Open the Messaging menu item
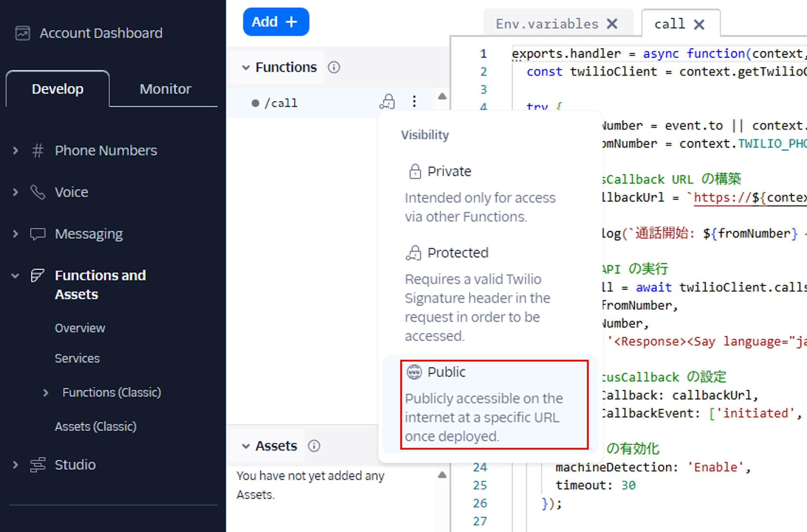Image resolution: width=807 pixels, height=532 pixels. click(x=89, y=234)
